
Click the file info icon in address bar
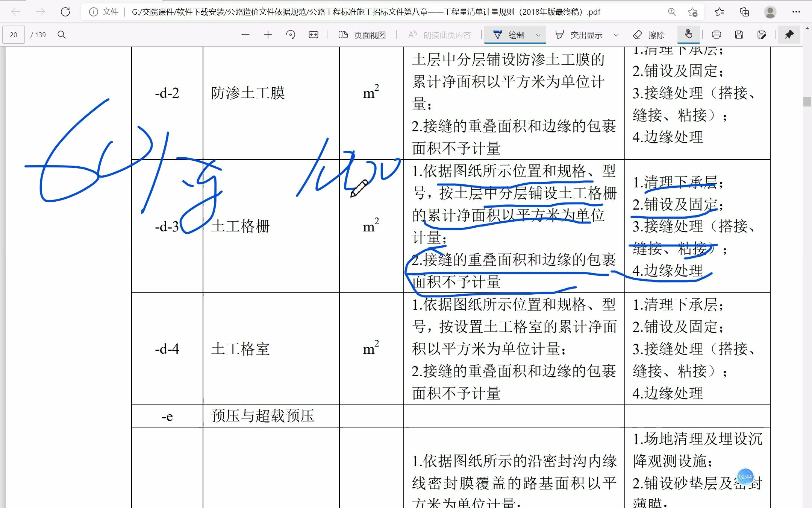click(x=93, y=12)
